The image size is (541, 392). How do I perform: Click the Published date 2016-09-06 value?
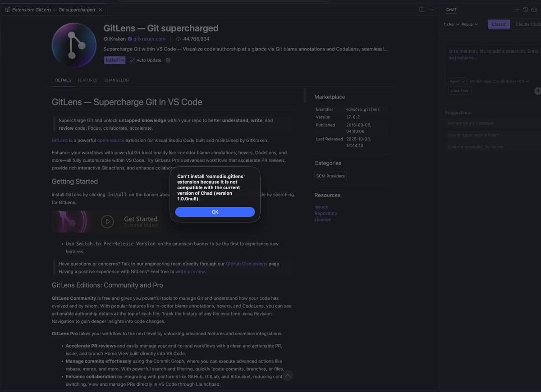(x=359, y=128)
